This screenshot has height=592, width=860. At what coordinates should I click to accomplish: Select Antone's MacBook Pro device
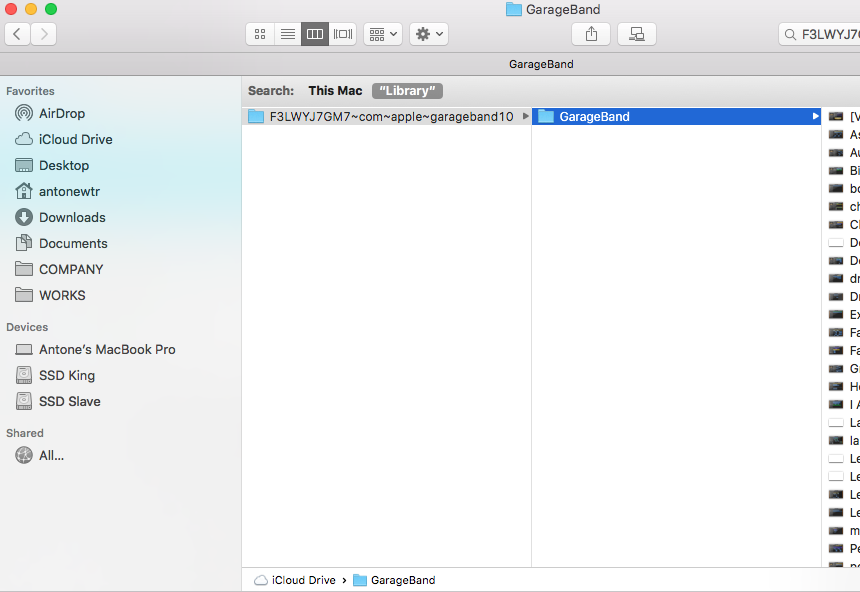click(95, 349)
